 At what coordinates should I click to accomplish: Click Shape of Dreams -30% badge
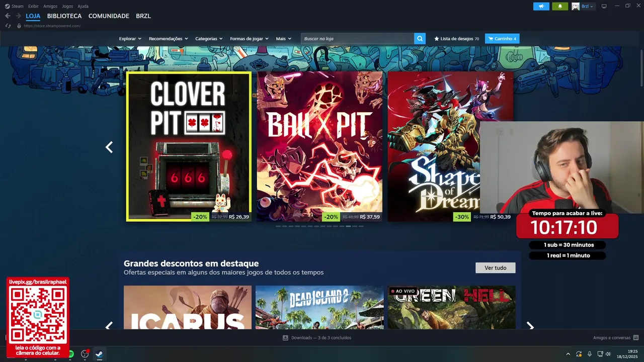click(461, 217)
